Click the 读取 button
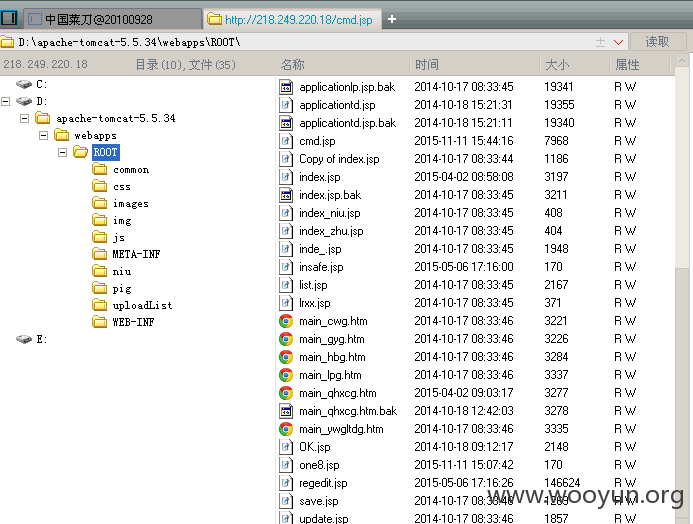Viewport: 693px width, 524px height. point(658,42)
